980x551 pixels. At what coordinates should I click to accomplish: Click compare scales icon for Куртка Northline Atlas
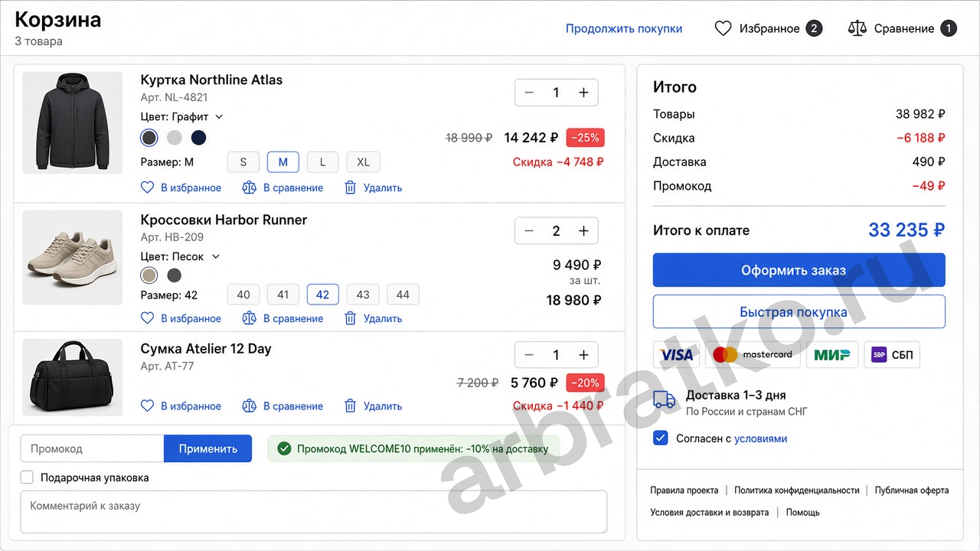point(249,187)
